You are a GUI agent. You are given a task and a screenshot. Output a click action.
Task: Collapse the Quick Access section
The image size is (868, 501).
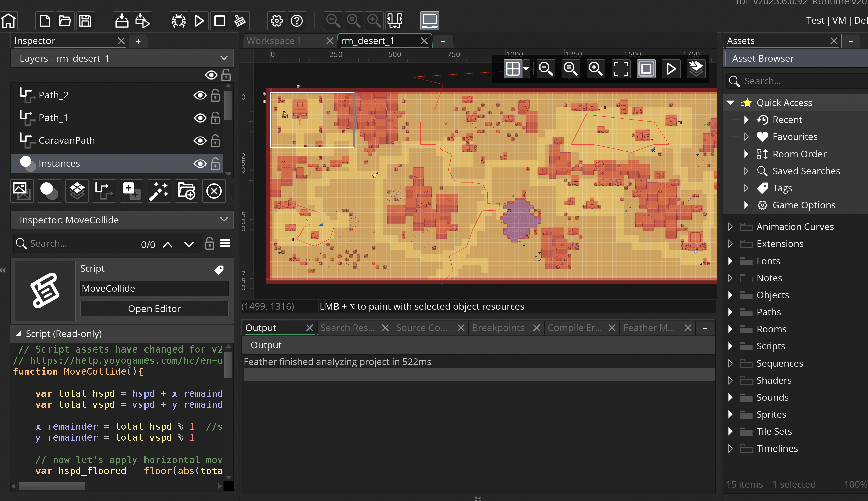[731, 103]
